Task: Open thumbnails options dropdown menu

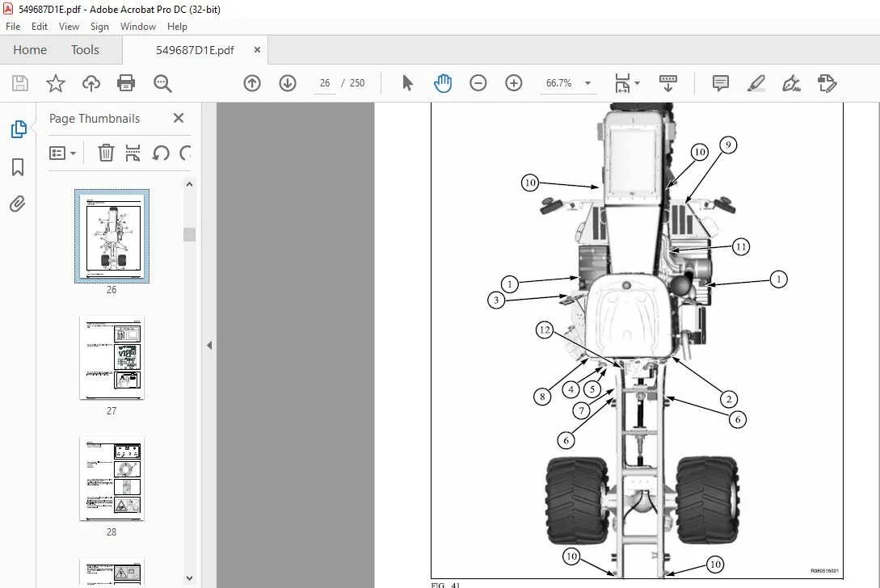Action: tap(62, 153)
